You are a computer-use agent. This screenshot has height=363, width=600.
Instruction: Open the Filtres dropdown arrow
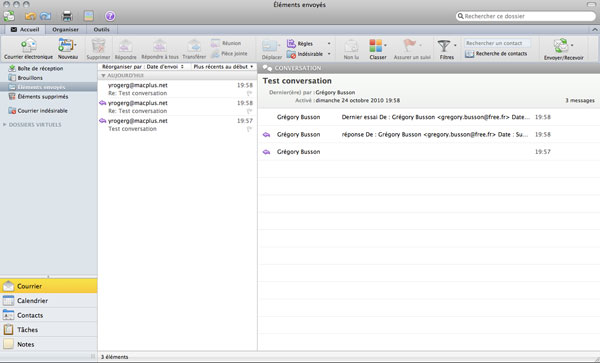click(x=455, y=46)
